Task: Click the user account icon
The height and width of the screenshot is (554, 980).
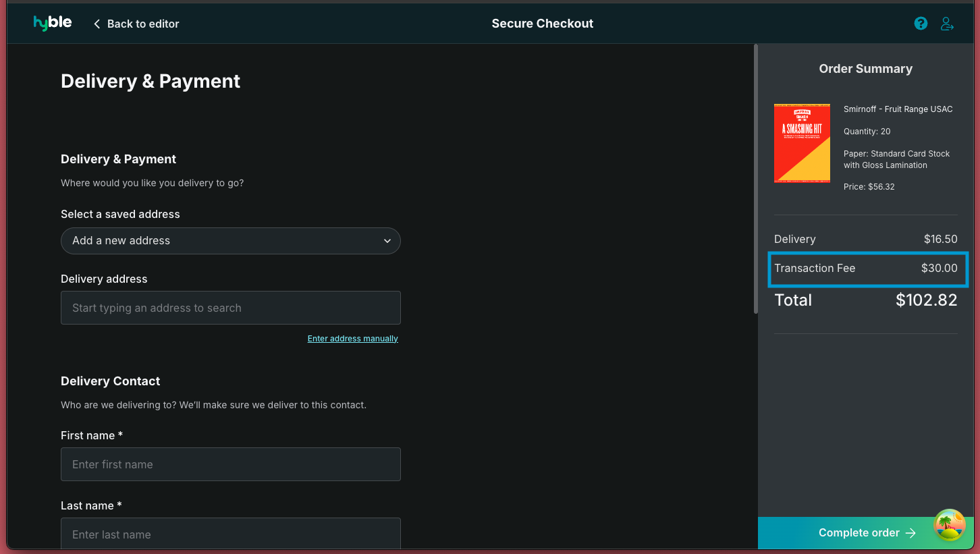Action: coord(947,23)
